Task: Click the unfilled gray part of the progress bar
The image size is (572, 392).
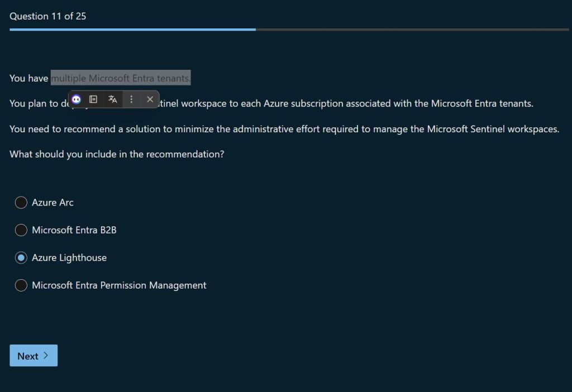Action: click(x=412, y=30)
